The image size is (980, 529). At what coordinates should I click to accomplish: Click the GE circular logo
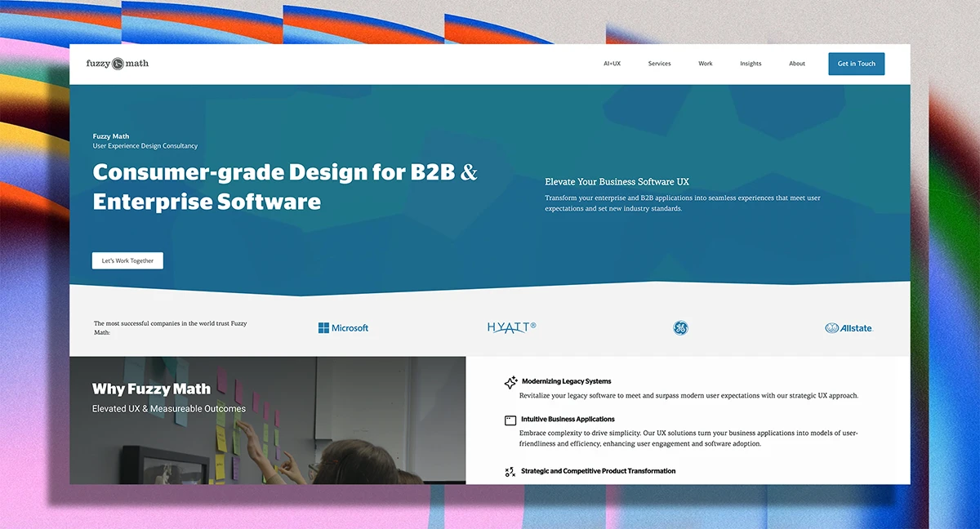(x=680, y=328)
